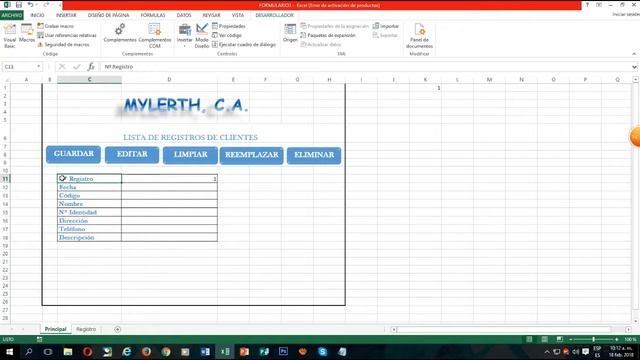The height and width of the screenshot is (360, 640).
Task: Open the ARCHIVO menu
Action: click(x=12, y=15)
